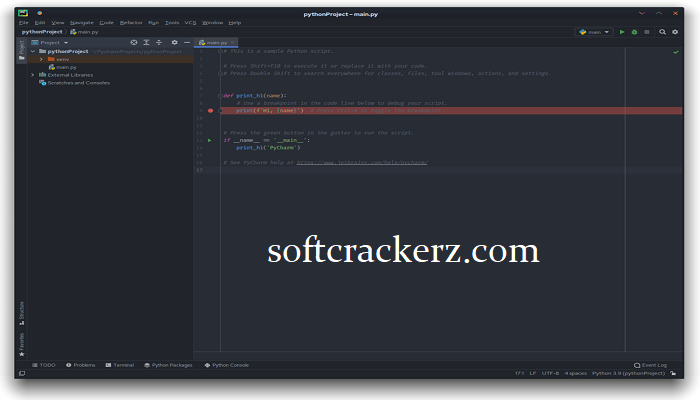Open the Python Packages tool window
Viewport: 700px width, 400px height.
click(168, 365)
